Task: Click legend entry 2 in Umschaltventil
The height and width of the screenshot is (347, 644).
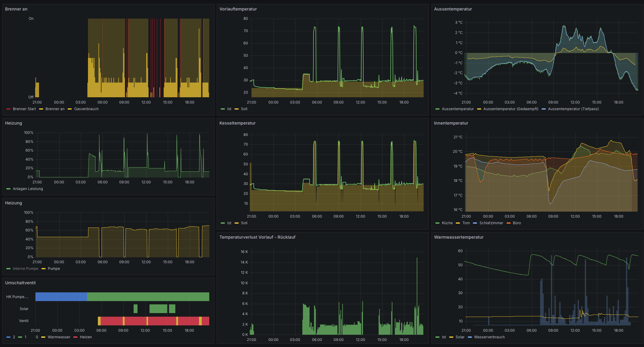Action: coord(14,337)
